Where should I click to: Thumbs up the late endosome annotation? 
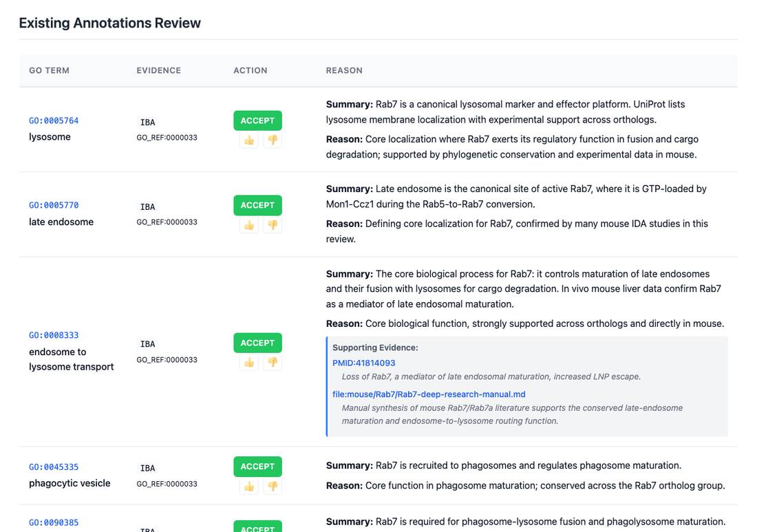248,225
